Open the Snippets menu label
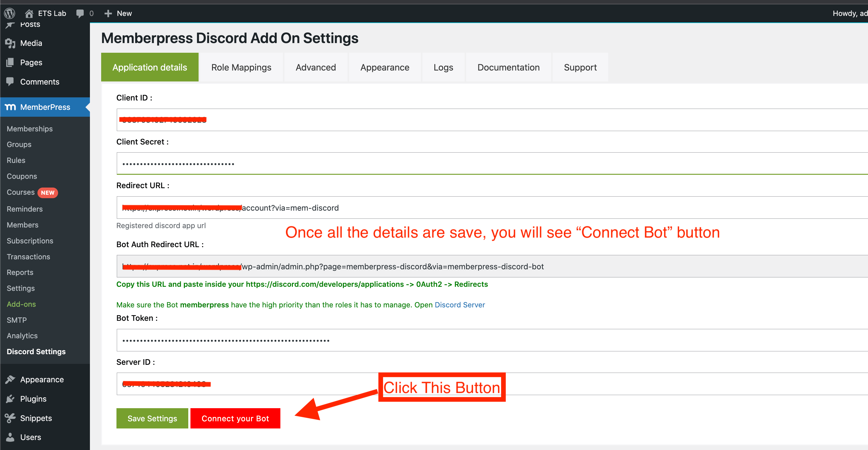The image size is (868, 450). (36, 418)
